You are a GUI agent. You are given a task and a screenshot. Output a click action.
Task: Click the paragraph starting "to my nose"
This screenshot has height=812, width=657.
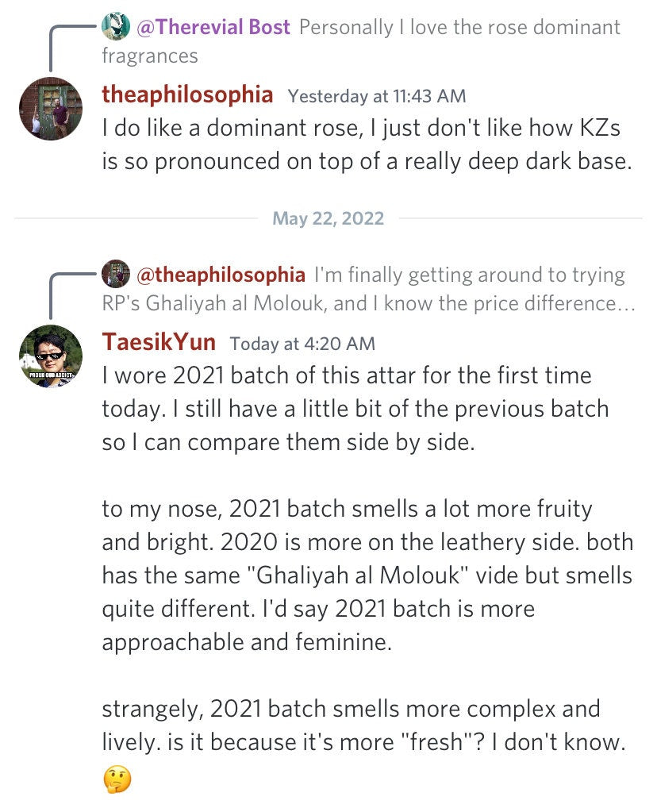pyautogui.click(x=367, y=575)
